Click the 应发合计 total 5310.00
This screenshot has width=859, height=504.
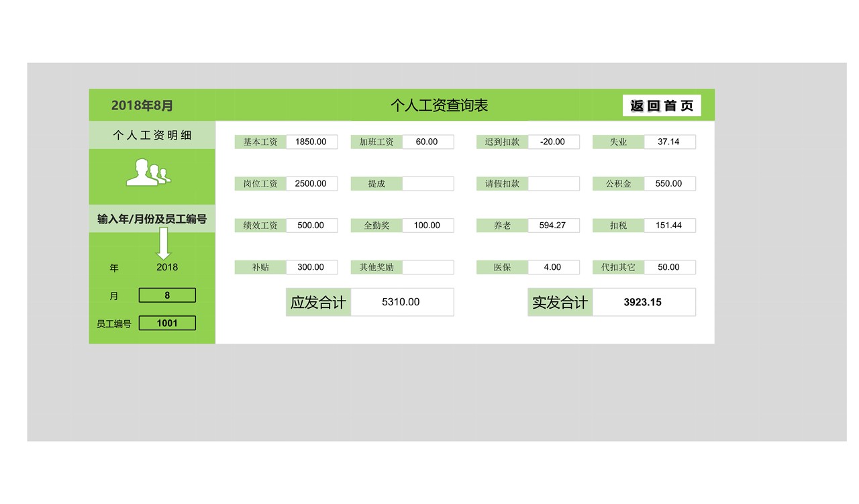click(402, 301)
